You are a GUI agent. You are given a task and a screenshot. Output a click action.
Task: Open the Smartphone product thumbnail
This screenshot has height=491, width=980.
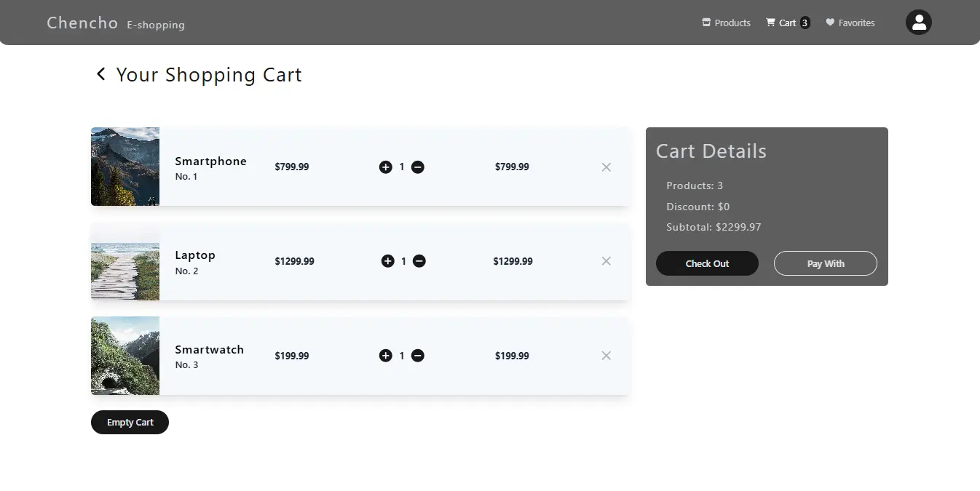125,167
